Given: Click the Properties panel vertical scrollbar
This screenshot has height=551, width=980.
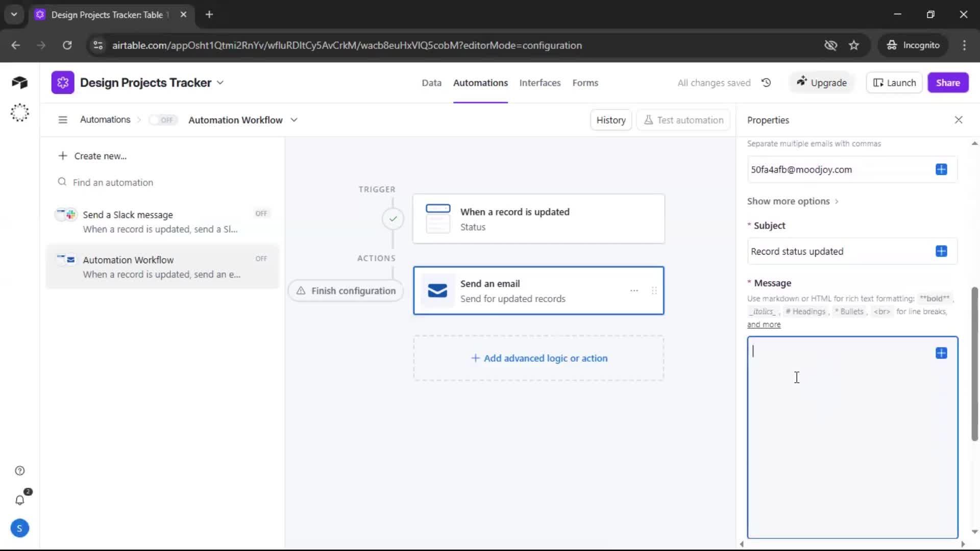Looking at the screenshot, I should pos(974,364).
